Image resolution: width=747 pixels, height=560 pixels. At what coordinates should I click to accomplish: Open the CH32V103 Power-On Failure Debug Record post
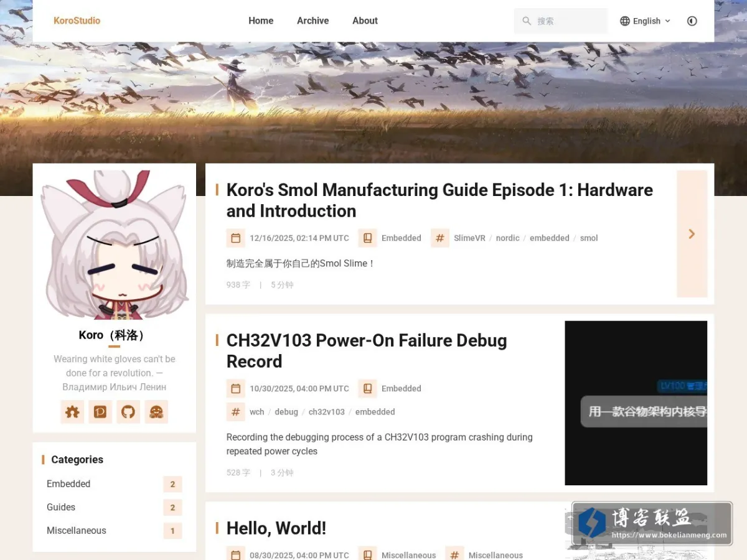(x=367, y=351)
